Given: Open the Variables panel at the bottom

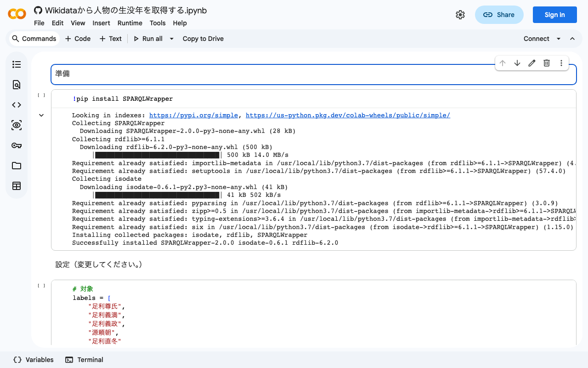Looking at the screenshot, I should 32,359.
